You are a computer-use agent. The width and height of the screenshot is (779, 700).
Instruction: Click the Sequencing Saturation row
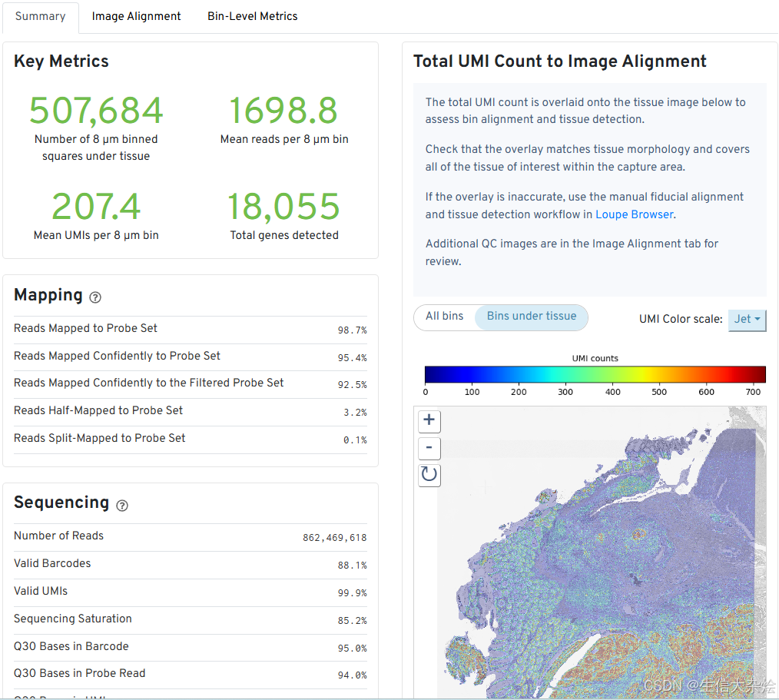point(191,620)
